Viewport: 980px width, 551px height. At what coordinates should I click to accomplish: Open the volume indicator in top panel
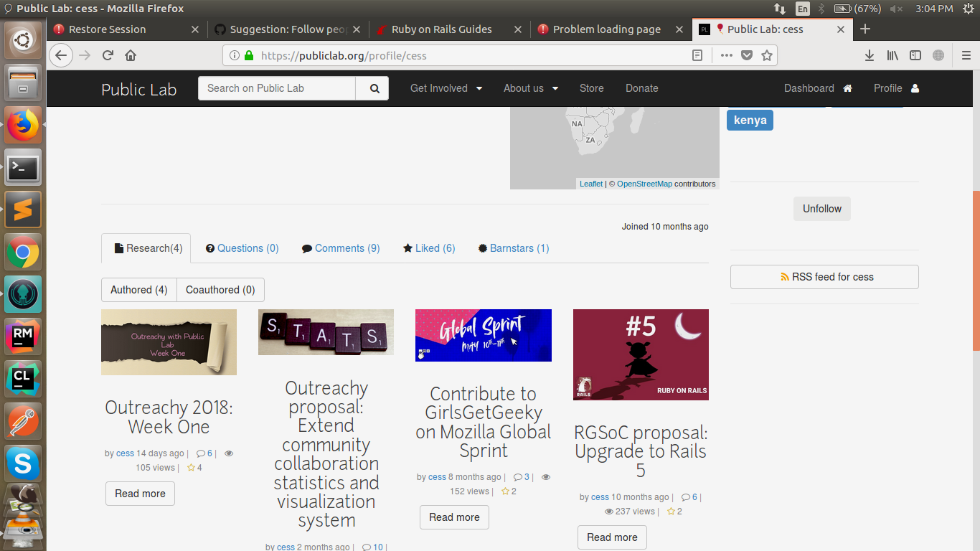(896, 9)
